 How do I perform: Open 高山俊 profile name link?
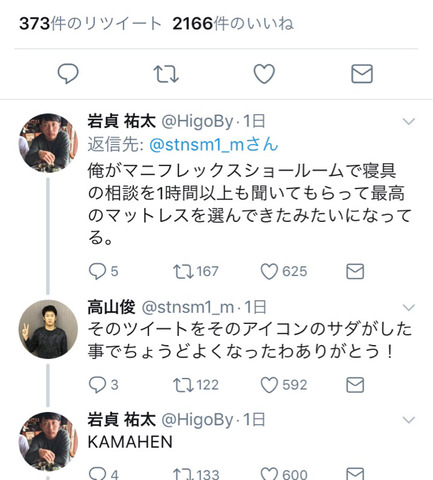pos(111,307)
